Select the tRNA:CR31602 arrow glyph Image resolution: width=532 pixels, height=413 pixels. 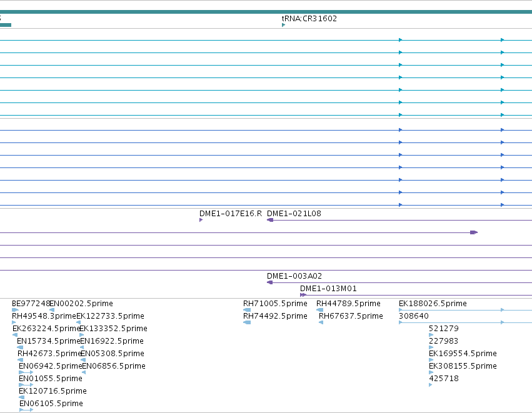pos(283,25)
